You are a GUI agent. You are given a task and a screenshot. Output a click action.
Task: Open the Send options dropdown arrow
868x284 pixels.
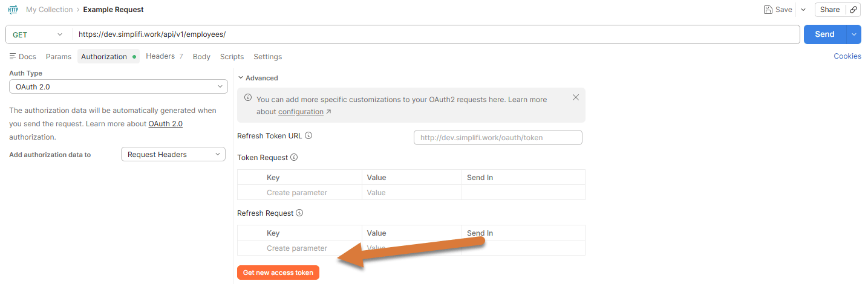(x=853, y=34)
